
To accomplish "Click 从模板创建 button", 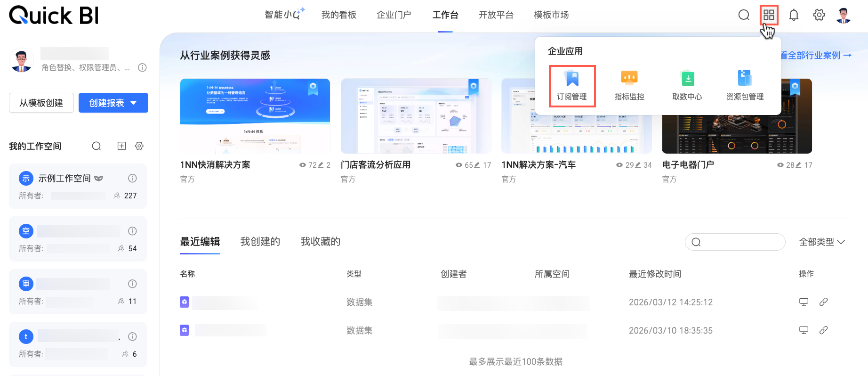I will 41,103.
